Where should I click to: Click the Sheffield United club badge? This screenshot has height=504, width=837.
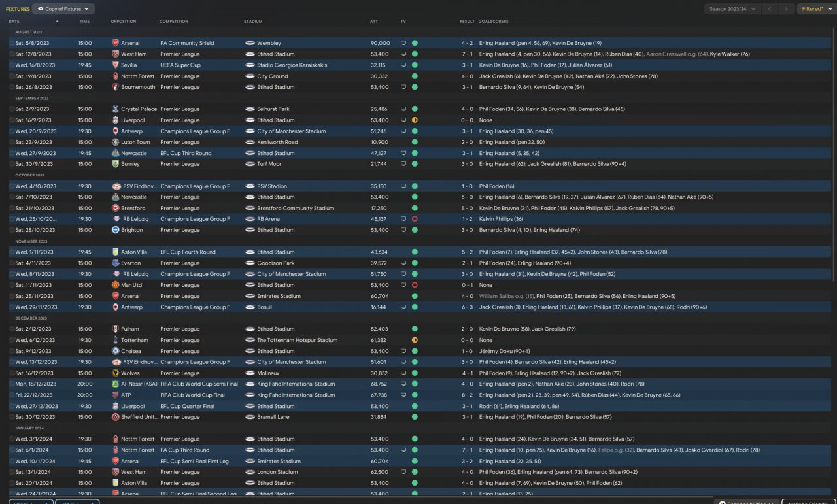pyautogui.click(x=116, y=417)
